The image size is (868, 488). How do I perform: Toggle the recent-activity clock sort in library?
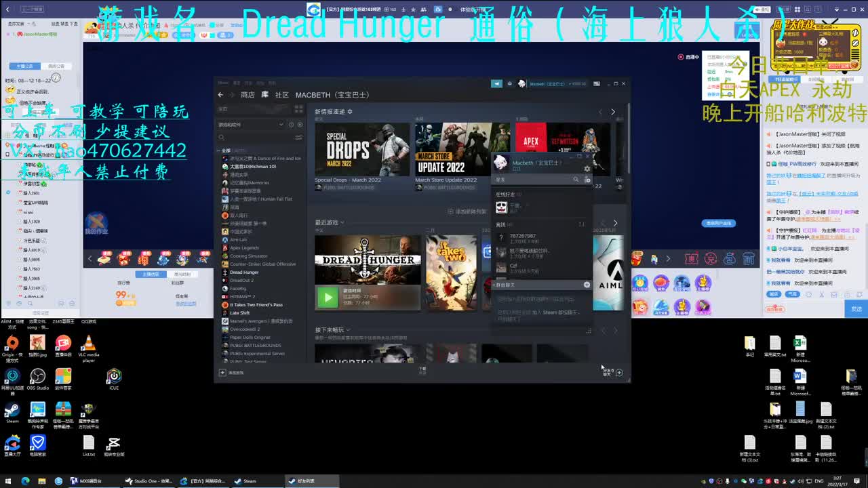click(x=291, y=125)
